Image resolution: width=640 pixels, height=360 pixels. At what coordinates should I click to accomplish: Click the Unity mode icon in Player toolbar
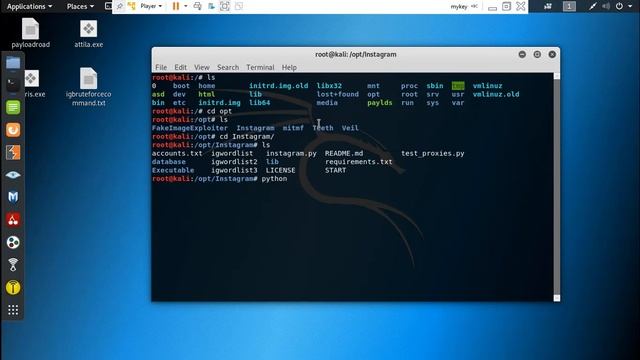coord(239,6)
